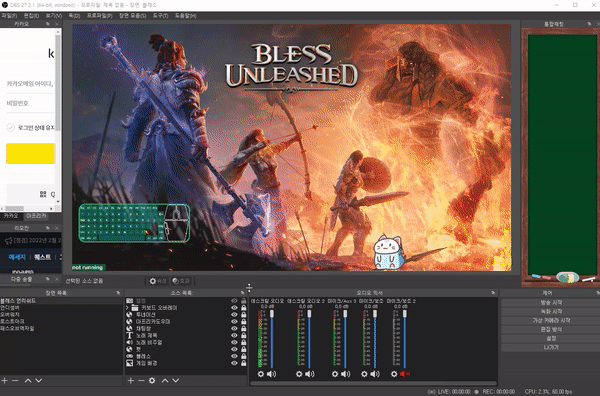Hide the 키보드 오버레이 source via eye icon

[234, 308]
